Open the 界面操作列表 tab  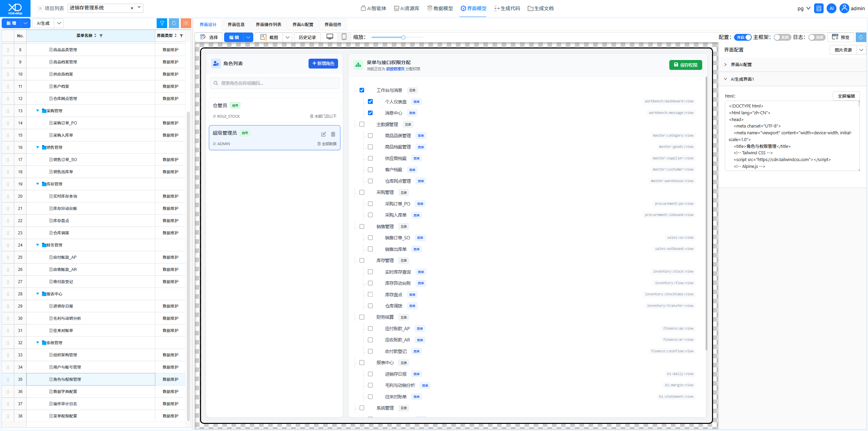269,24
